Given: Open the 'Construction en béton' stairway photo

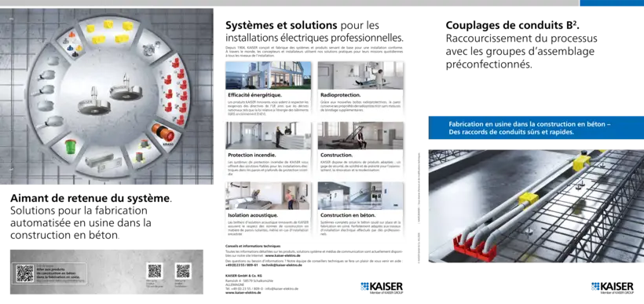Looking at the screenshot, I should [360, 196].
